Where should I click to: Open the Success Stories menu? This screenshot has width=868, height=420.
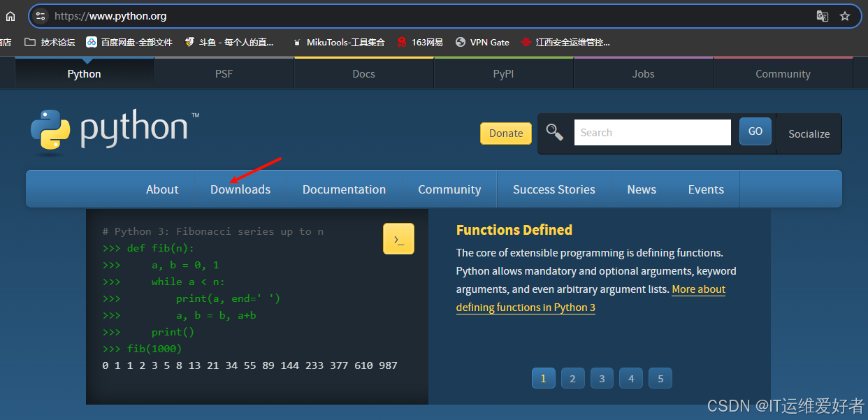554,189
